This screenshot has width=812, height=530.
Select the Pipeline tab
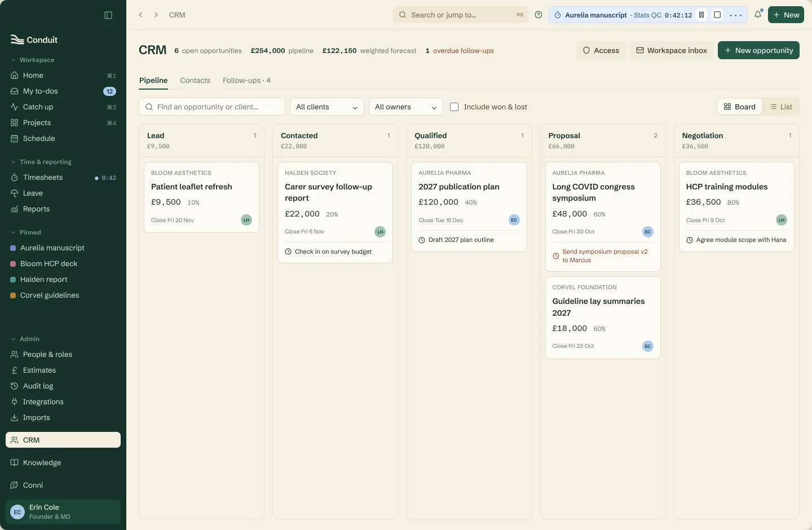pyautogui.click(x=153, y=81)
